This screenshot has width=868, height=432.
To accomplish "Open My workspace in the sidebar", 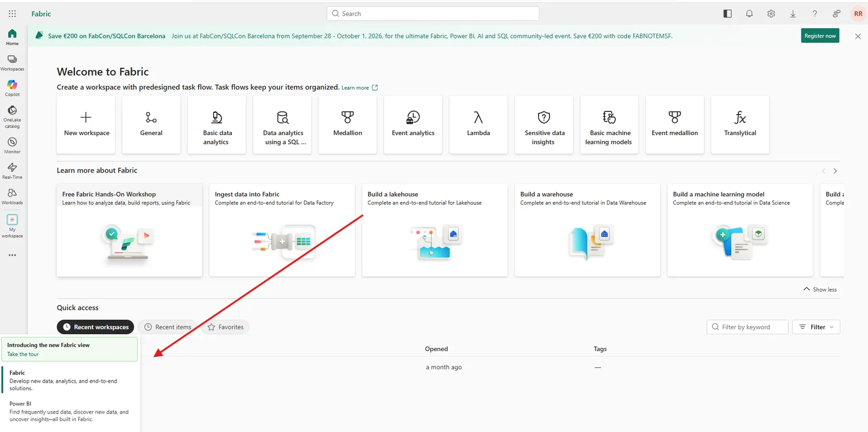I will (x=12, y=226).
